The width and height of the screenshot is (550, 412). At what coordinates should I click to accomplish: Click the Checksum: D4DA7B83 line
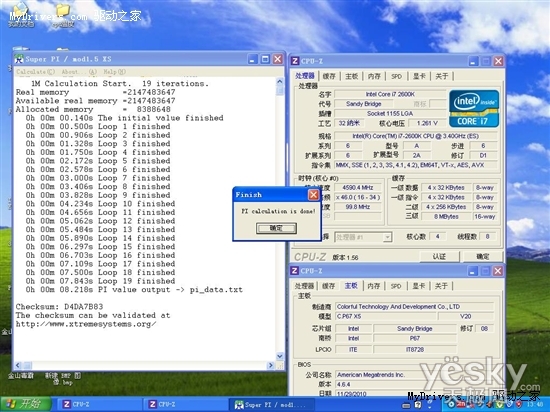(x=60, y=307)
